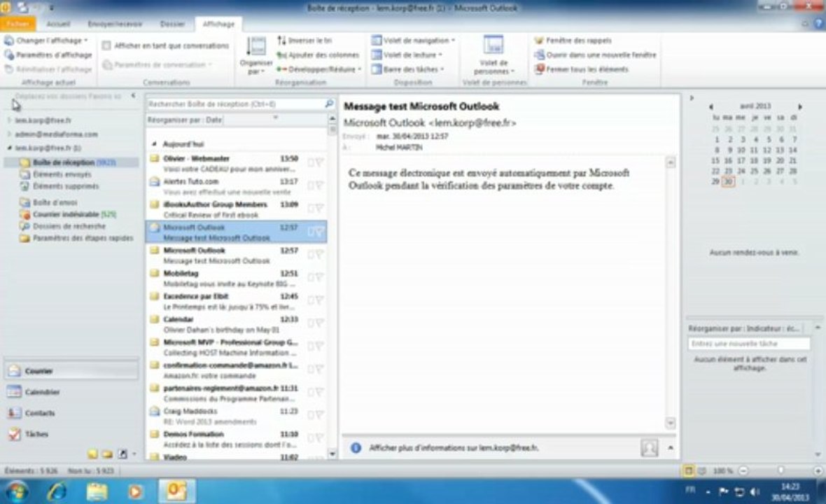Open Courrier indésirable folder
This screenshot has height=504, width=826.
point(68,214)
